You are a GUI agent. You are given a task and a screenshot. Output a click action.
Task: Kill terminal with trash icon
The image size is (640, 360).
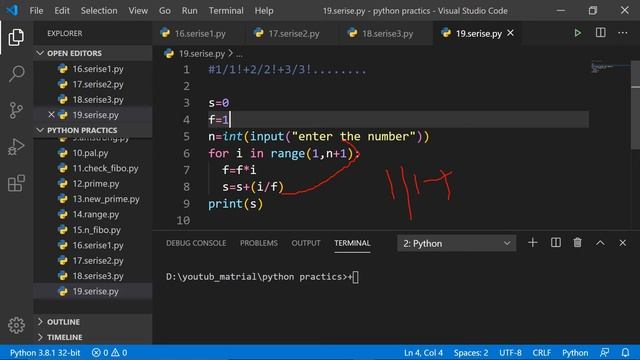point(577,243)
